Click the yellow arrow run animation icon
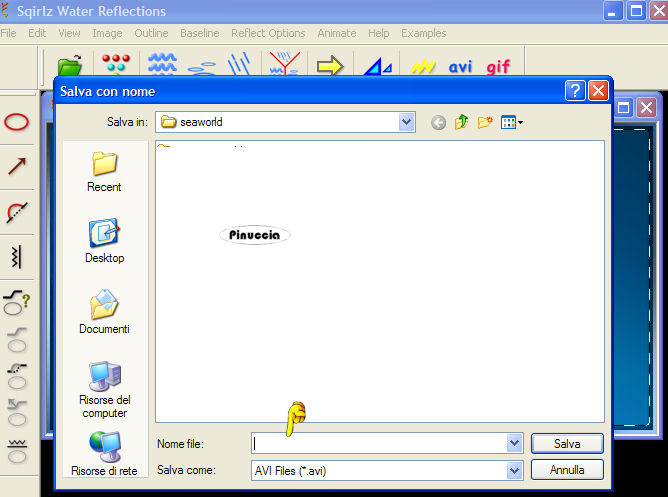 point(330,66)
